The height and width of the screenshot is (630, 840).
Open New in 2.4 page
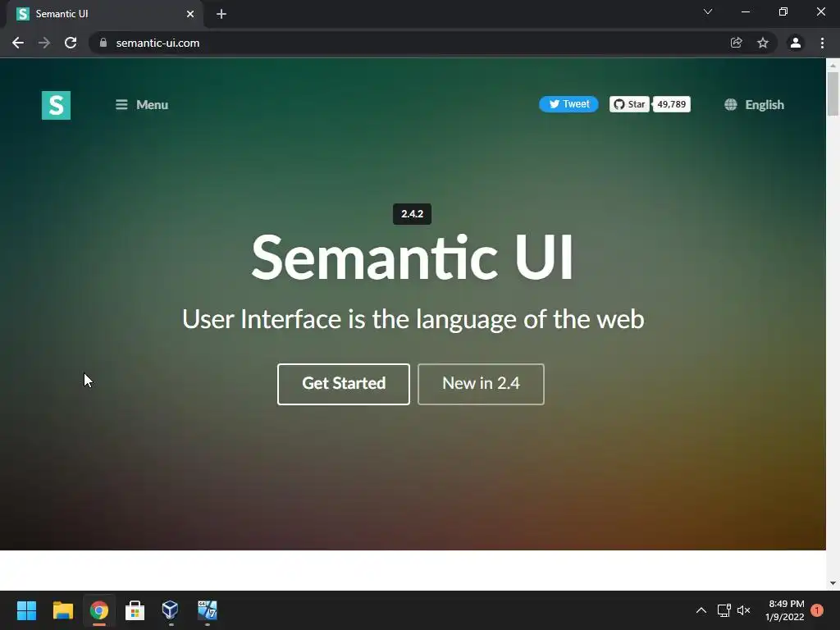coord(481,384)
